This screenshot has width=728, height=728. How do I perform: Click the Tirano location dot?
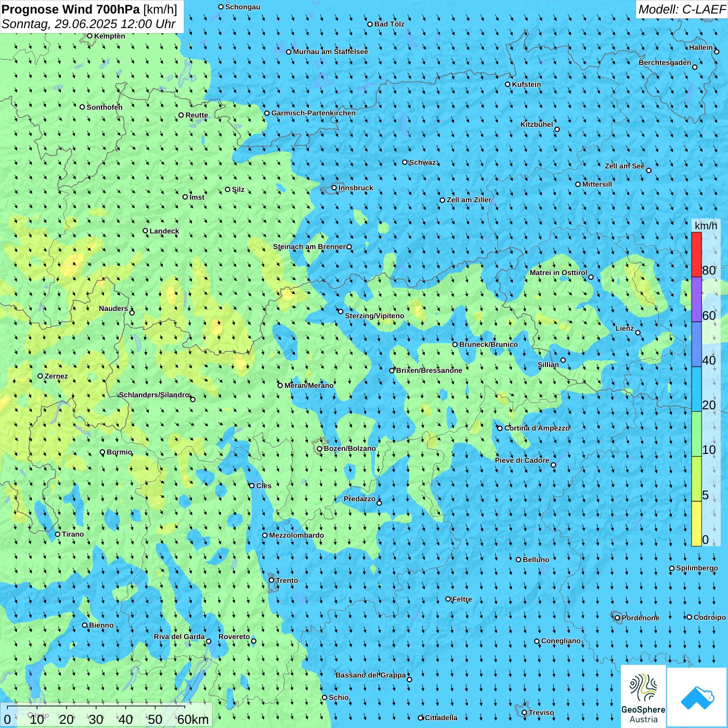coord(58,534)
